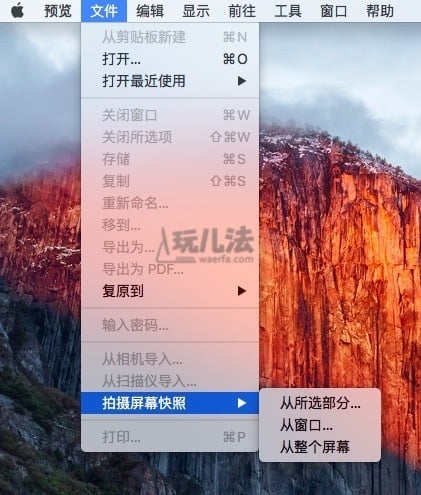421x495 pixels.
Task: Click the highlighted 拍摄屏幕快照 entry
Action: 170,403
